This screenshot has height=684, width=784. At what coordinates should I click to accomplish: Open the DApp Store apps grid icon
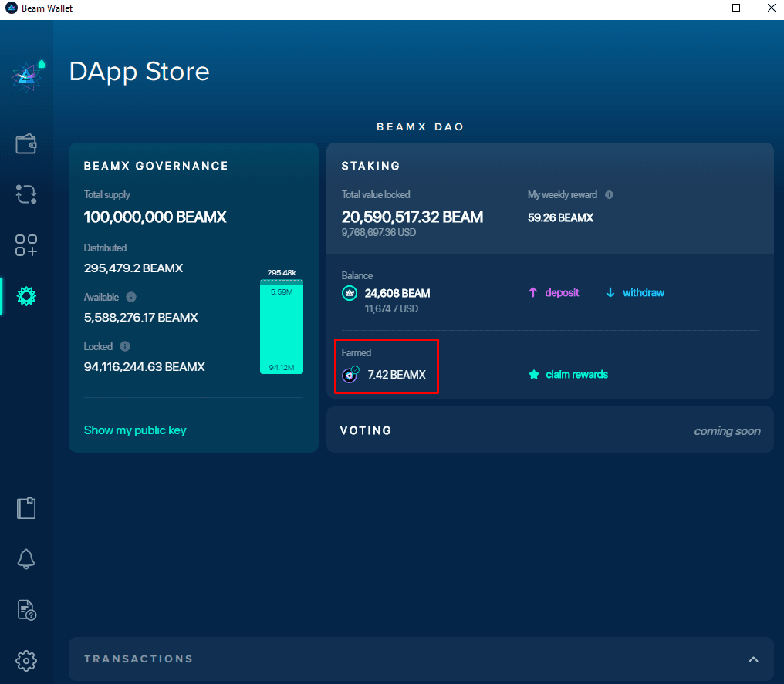click(26, 245)
